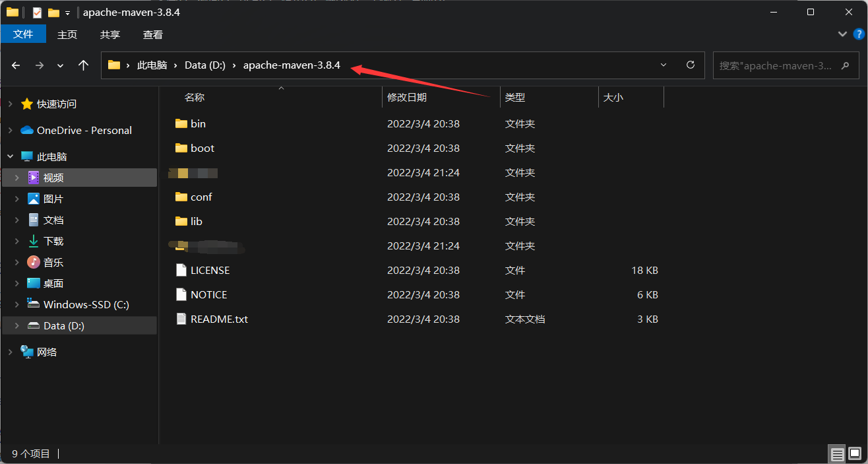
Task: Select the bin folder icon
Action: [181, 123]
